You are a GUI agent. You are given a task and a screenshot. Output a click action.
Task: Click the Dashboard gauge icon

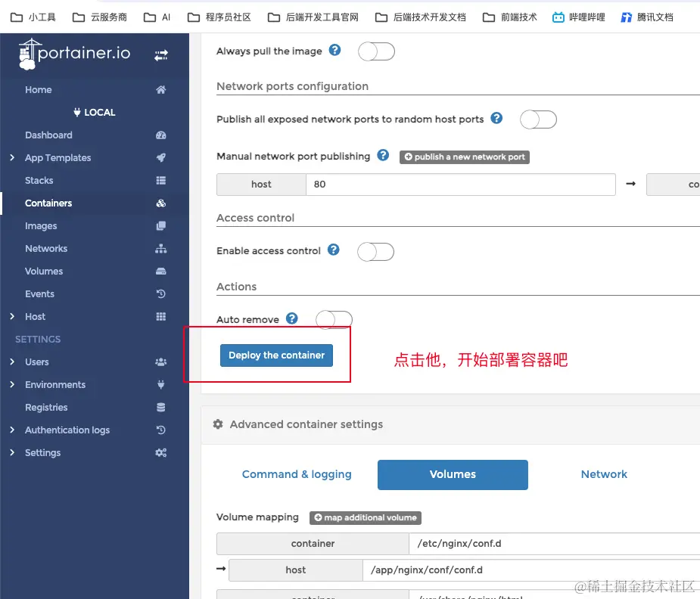click(x=160, y=135)
